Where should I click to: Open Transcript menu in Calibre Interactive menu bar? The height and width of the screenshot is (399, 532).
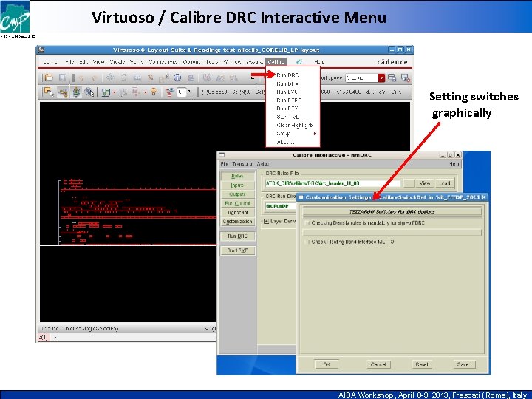242,164
